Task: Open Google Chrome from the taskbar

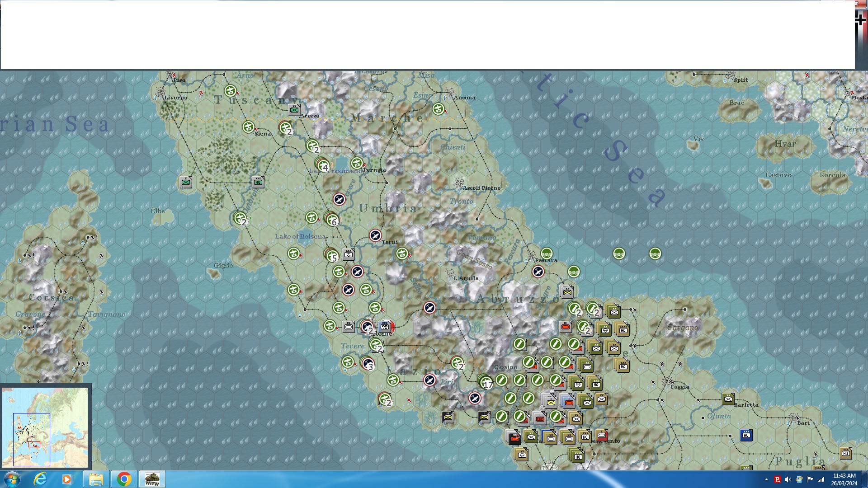Action: [x=124, y=479]
